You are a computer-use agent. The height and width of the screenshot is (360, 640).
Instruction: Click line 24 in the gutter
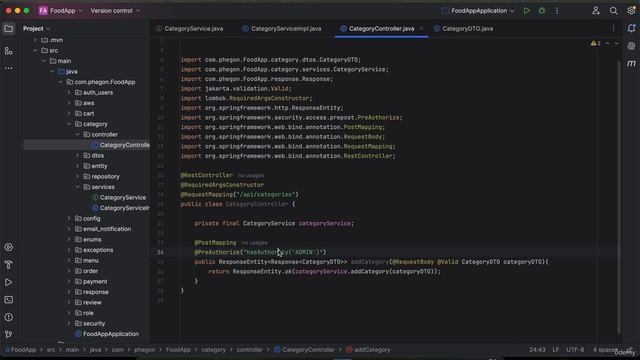click(x=160, y=252)
